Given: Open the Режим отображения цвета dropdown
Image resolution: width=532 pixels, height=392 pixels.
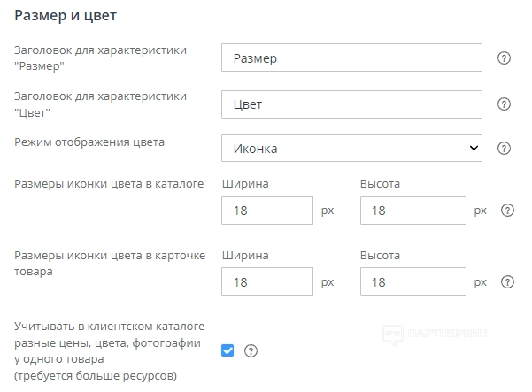Looking at the screenshot, I should [x=351, y=149].
